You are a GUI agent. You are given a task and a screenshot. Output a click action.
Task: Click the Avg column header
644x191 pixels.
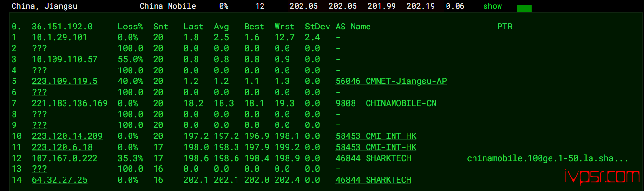(x=222, y=27)
